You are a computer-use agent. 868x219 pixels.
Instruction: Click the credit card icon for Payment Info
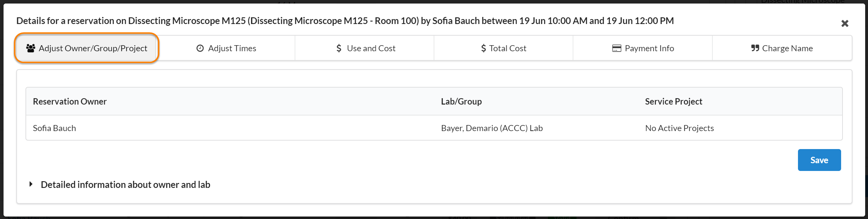[617, 48]
